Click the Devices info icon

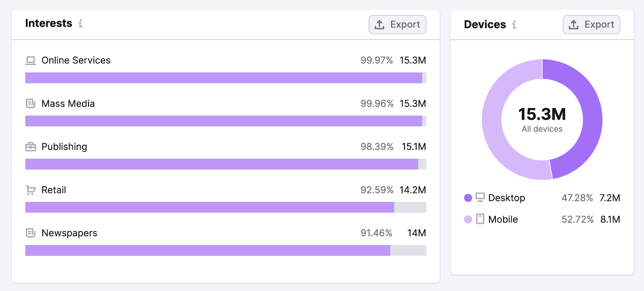(514, 25)
